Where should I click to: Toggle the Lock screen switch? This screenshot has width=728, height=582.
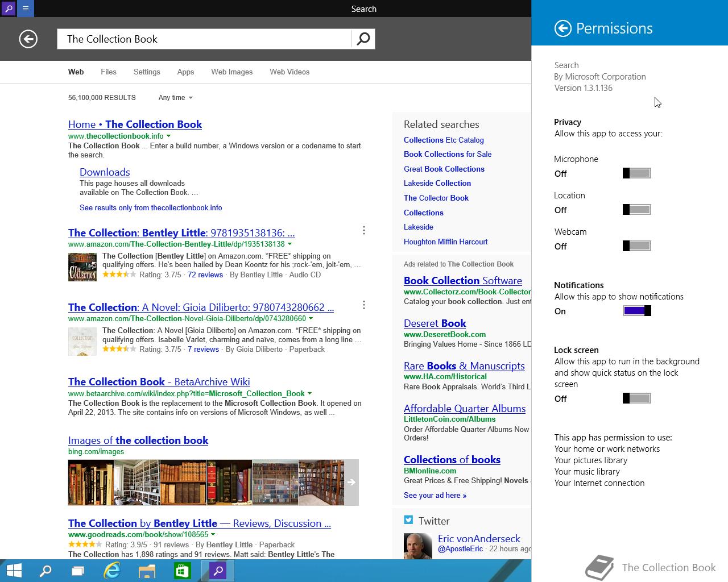coord(637,398)
